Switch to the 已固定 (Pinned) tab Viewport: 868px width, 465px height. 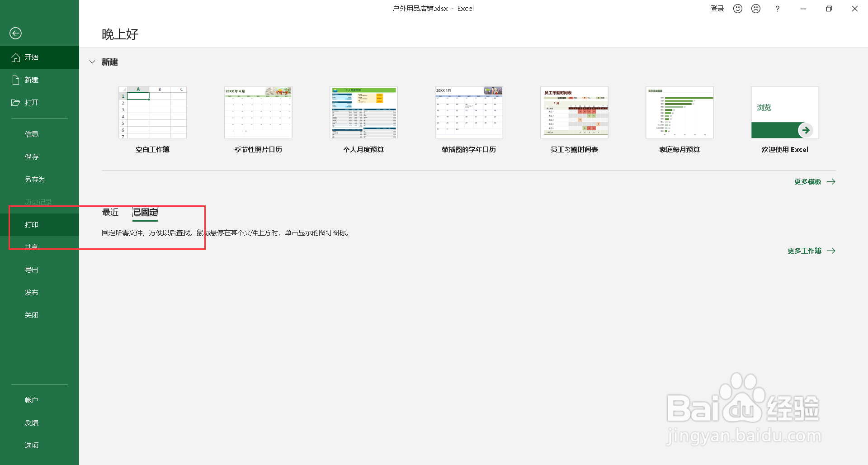point(145,213)
